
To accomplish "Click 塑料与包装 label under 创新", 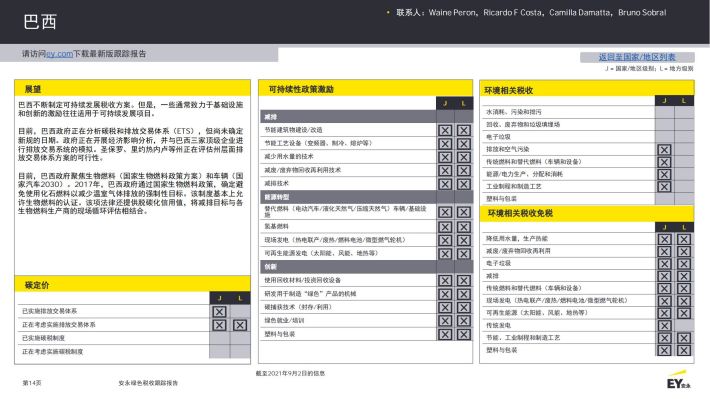I will click(279, 334).
